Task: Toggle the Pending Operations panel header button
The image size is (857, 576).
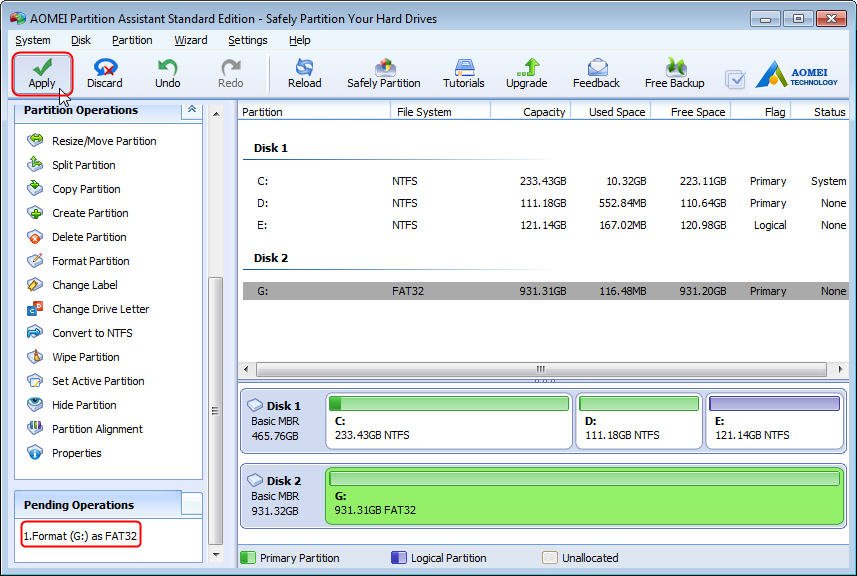Action: pyautogui.click(x=192, y=503)
